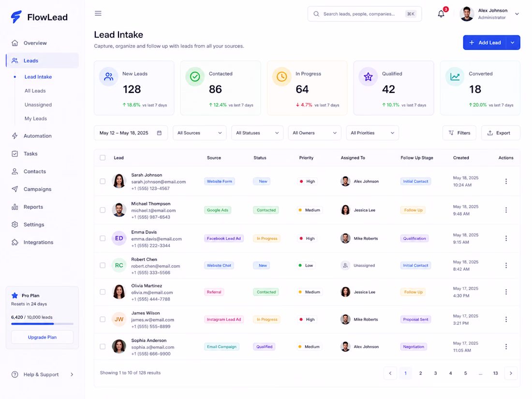
Task: Open the All Sources dropdown
Action: 199,133
